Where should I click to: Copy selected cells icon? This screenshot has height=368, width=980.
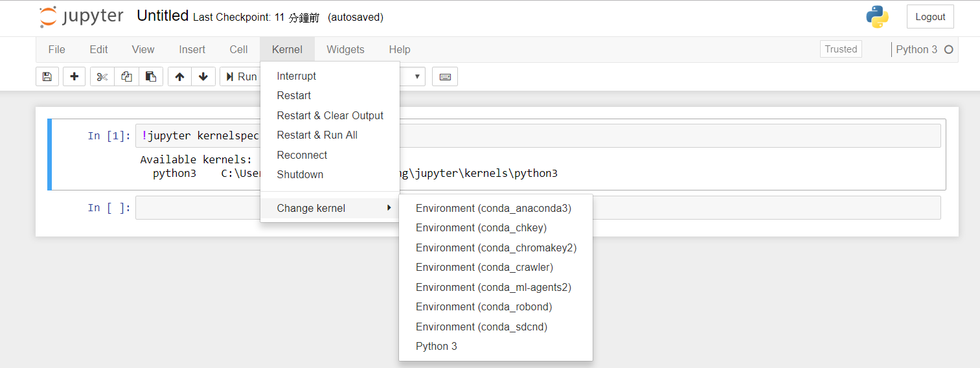coord(126,76)
